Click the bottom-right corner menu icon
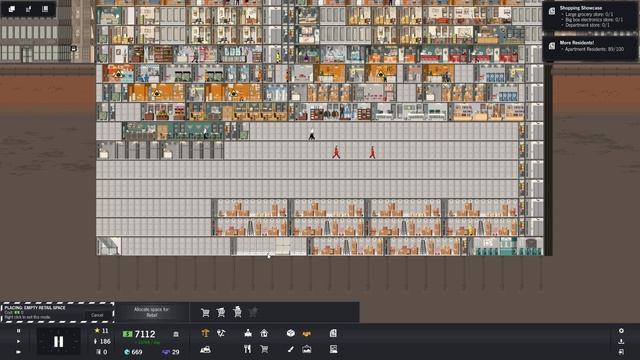Screen dimensions: 640x360 (x=621, y=351)
